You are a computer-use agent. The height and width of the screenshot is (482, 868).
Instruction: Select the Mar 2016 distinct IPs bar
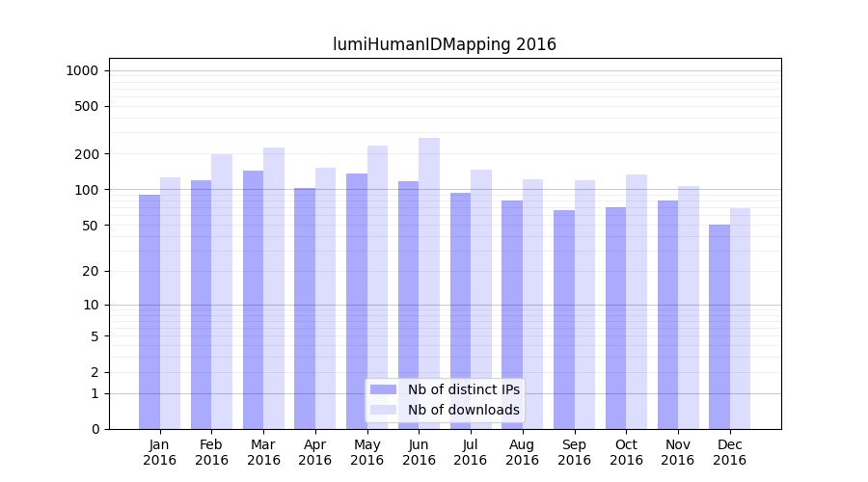[253, 300]
